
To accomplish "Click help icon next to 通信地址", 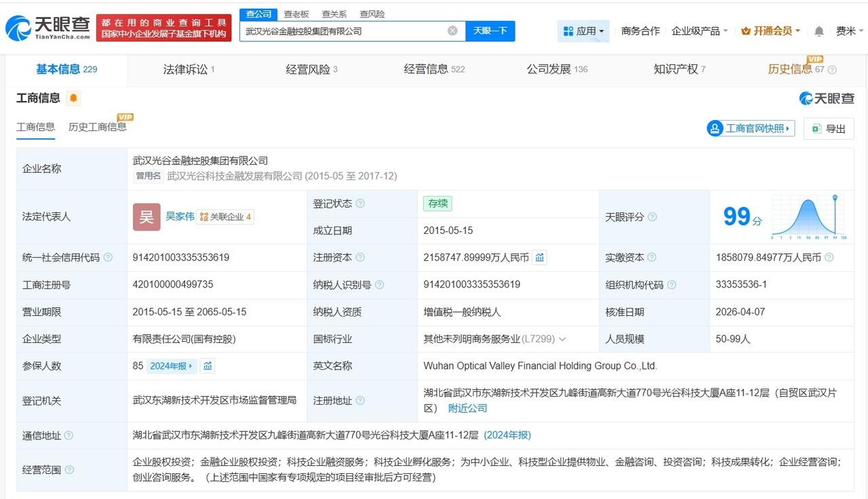I will click(68, 435).
